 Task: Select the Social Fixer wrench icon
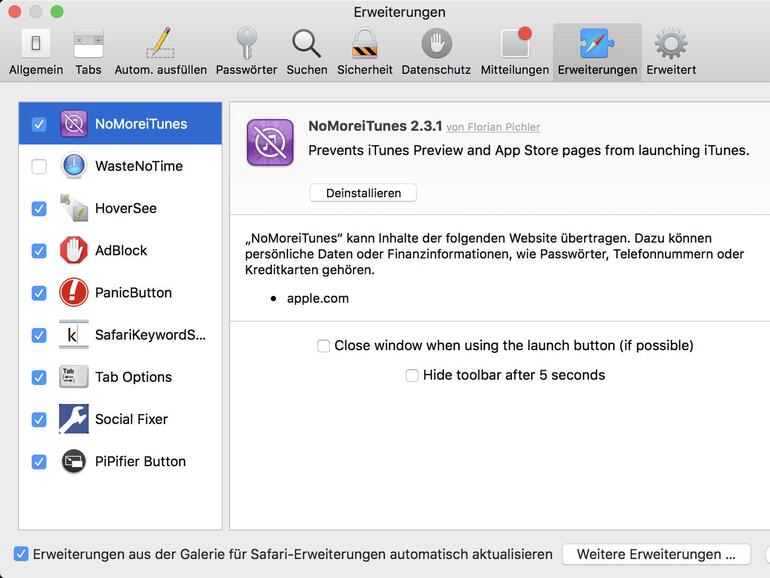click(x=74, y=419)
